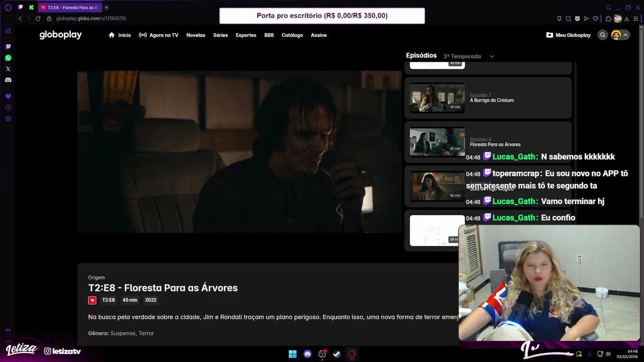The height and width of the screenshot is (362, 644).
Task: Click the video player area
Action: (240, 151)
